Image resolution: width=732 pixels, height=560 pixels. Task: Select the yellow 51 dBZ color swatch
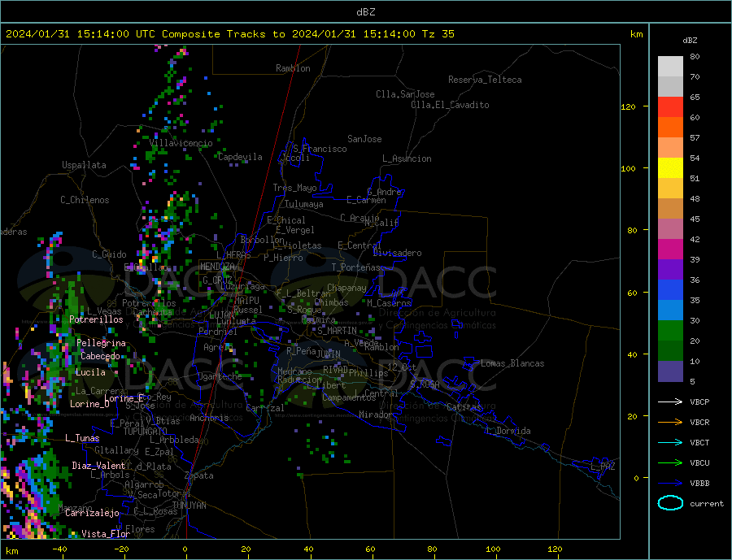tap(670, 168)
